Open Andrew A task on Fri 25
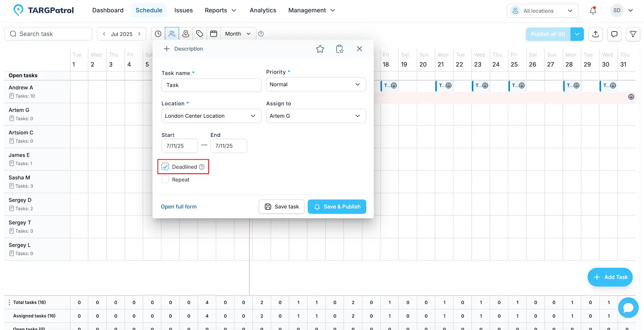 pos(518,86)
